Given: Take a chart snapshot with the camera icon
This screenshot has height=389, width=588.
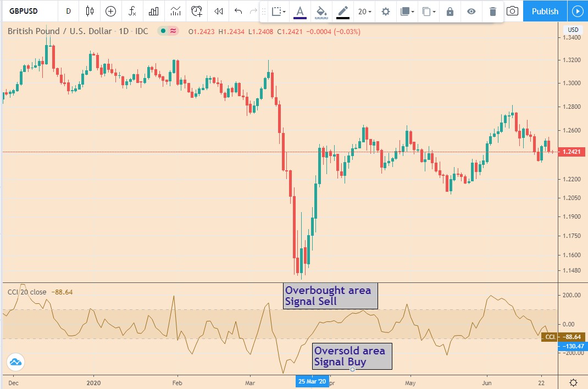Looking at the screenshot, I should pos(512,11).
